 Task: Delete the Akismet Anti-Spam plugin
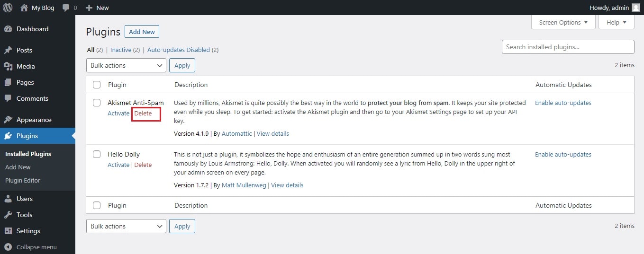tap(143, 114)
